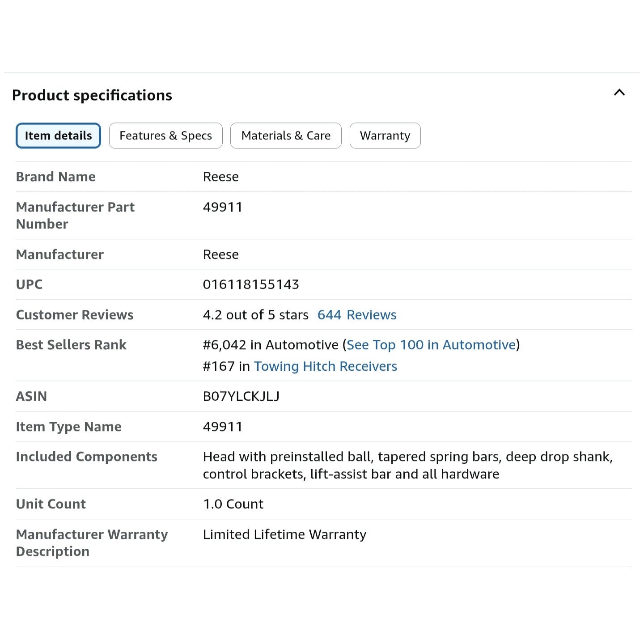Click the Limited Lifetime Warranty text

(284, 534)
